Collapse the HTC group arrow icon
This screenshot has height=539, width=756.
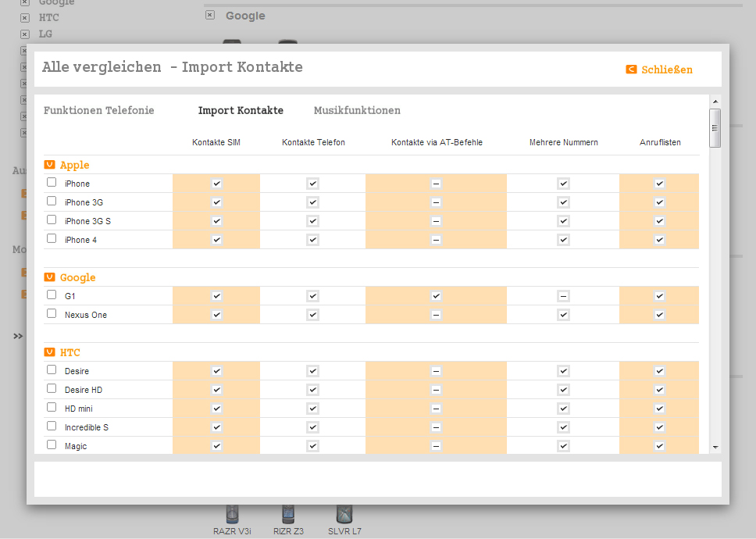49,352
